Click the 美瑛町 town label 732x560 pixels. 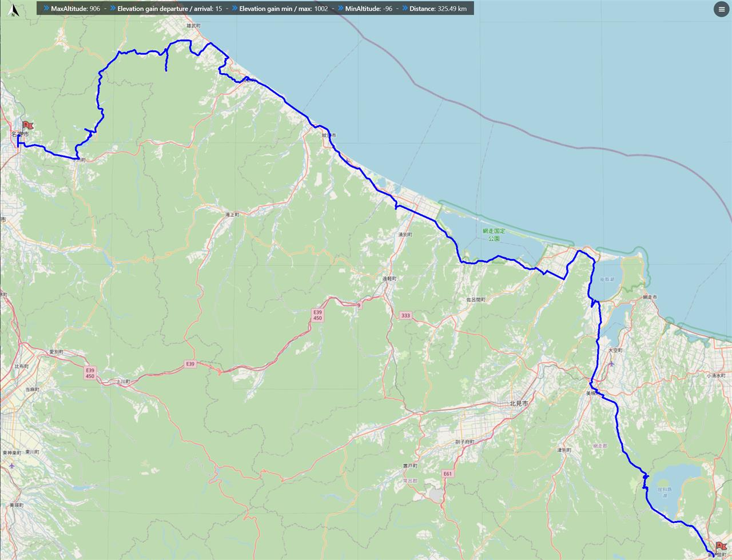pyautogui.click(x=16, y=505)
